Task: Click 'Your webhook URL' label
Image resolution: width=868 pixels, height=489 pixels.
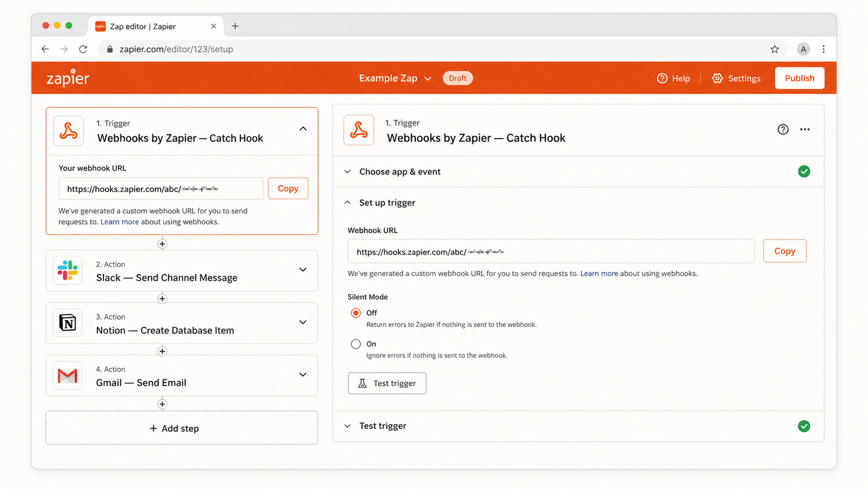Action: 92,168
